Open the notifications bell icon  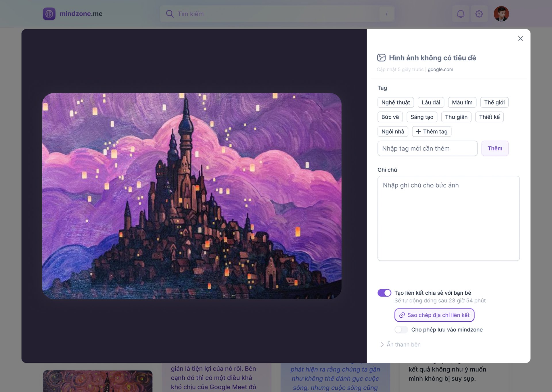(x=461, y=14)
